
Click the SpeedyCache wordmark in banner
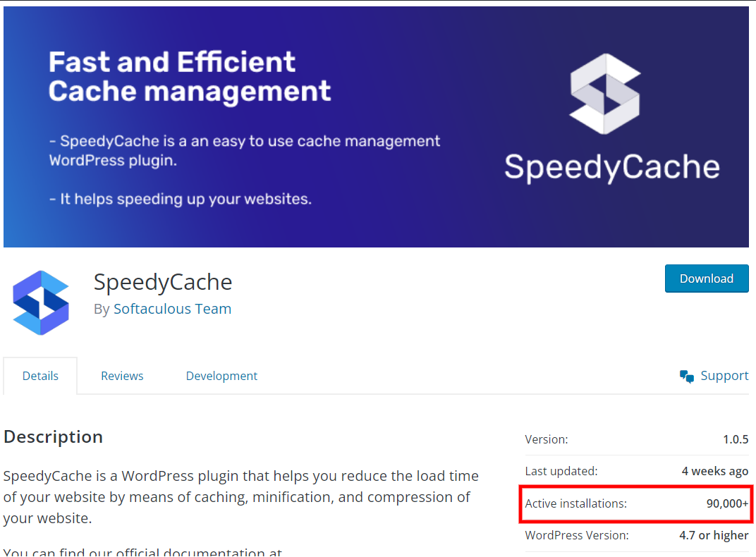click(612, 167)
